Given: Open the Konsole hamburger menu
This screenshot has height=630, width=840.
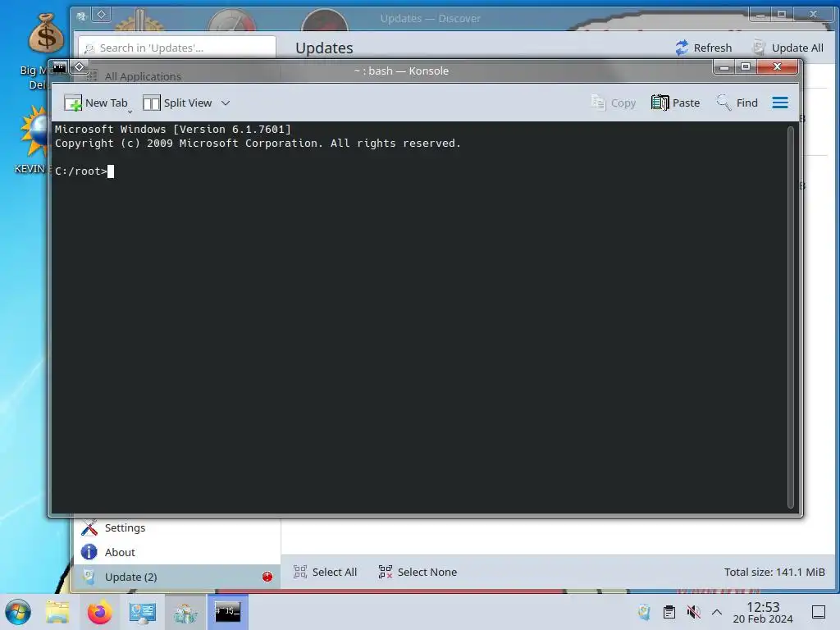Looking at the screenshot, I should pos(780,103).
